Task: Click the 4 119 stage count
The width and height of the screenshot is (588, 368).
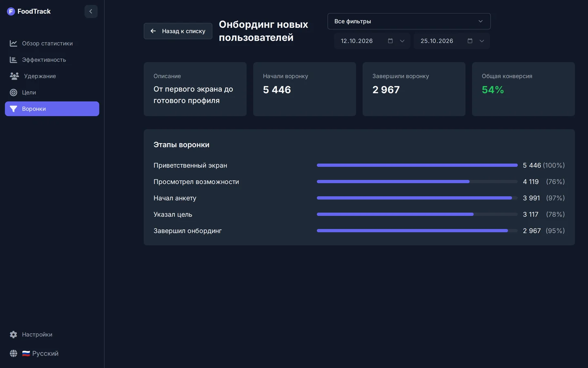Action: (x=531, y=182)
